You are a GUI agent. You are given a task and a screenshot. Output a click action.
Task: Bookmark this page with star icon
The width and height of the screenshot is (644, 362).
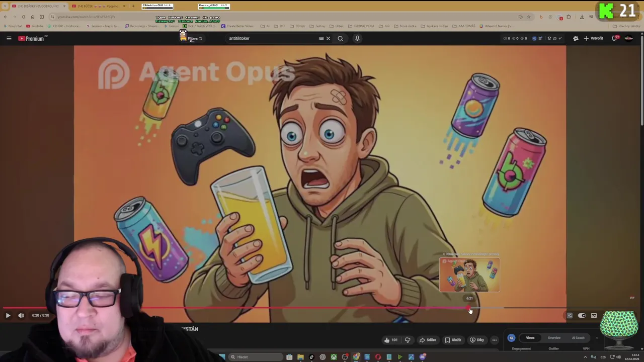coord(528,17)
